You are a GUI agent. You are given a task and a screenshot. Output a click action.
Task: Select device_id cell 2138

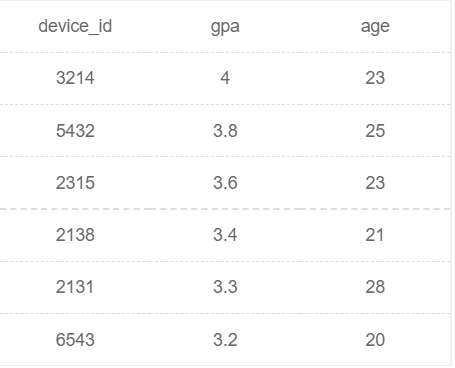[75, 235]
